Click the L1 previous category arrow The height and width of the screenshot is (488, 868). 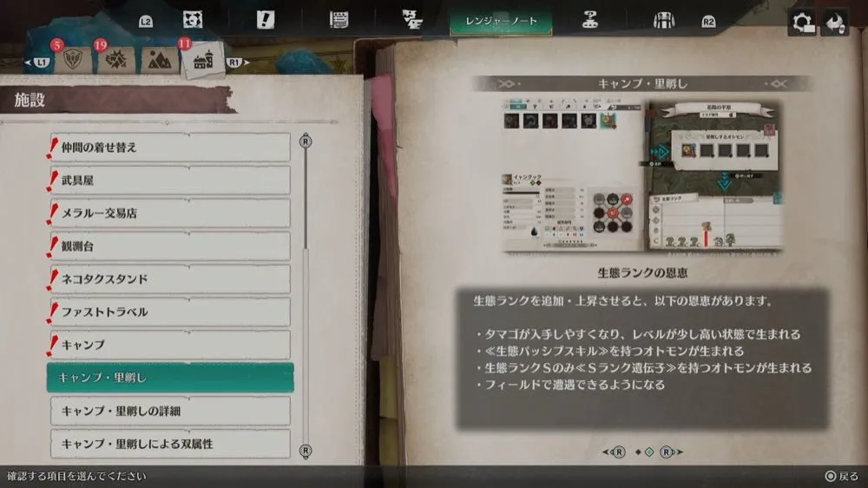(x=40, y=63)
